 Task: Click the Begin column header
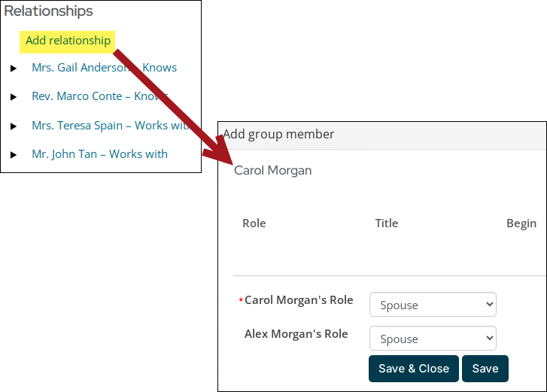coord(521,223)
